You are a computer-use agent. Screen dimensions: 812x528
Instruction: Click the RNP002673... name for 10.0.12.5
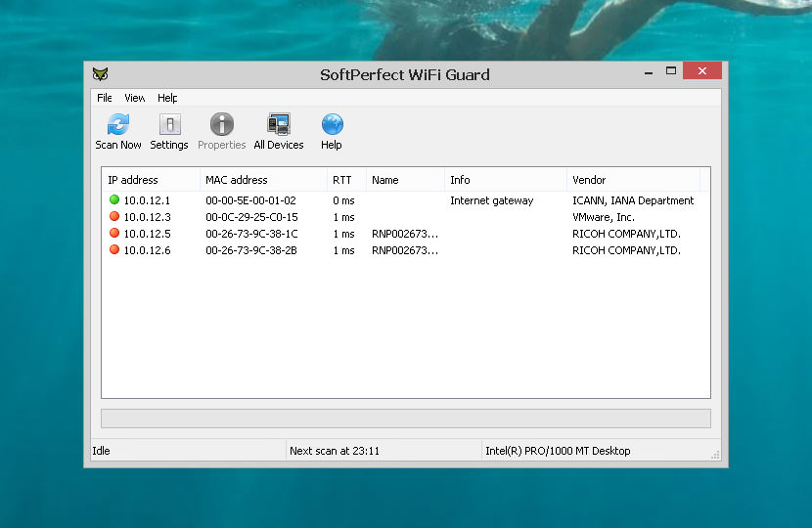[405, 234]
